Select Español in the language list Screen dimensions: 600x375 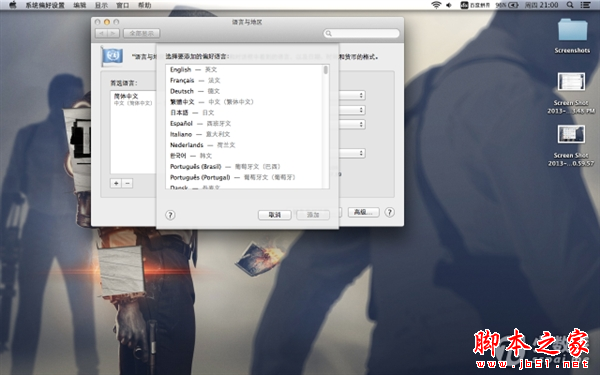pos(245,124)
